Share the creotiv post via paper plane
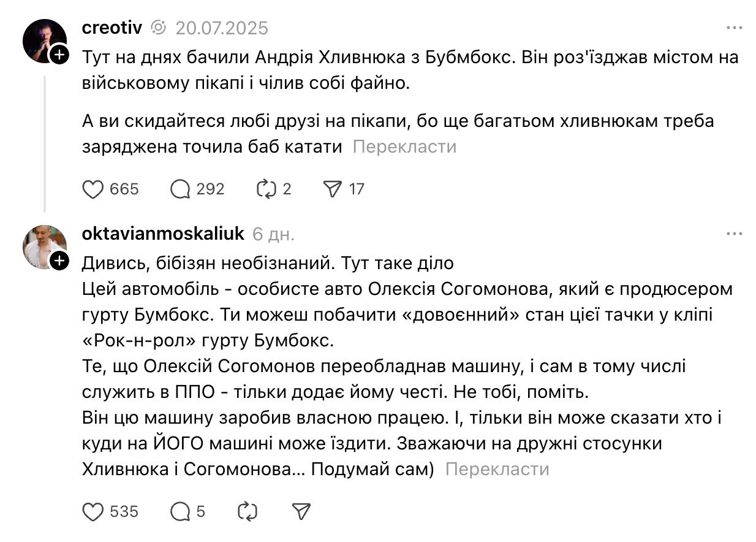Screen dimensions: 756x542 coord(331,189)
